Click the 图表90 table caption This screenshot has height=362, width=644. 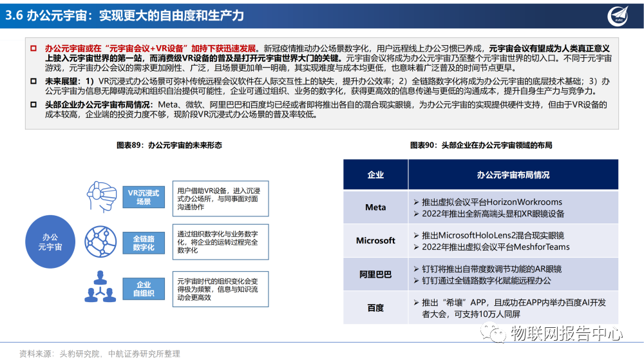click(x=481, y=145)
